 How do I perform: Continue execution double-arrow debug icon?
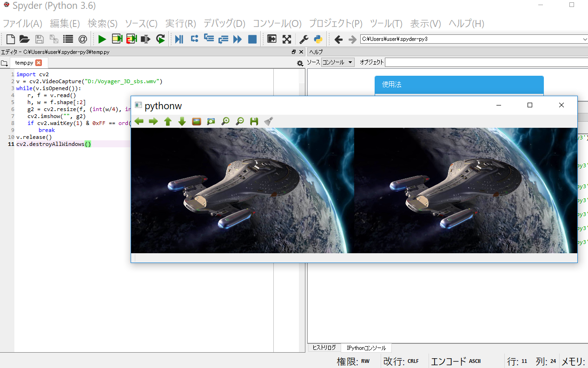click(238, 39)
